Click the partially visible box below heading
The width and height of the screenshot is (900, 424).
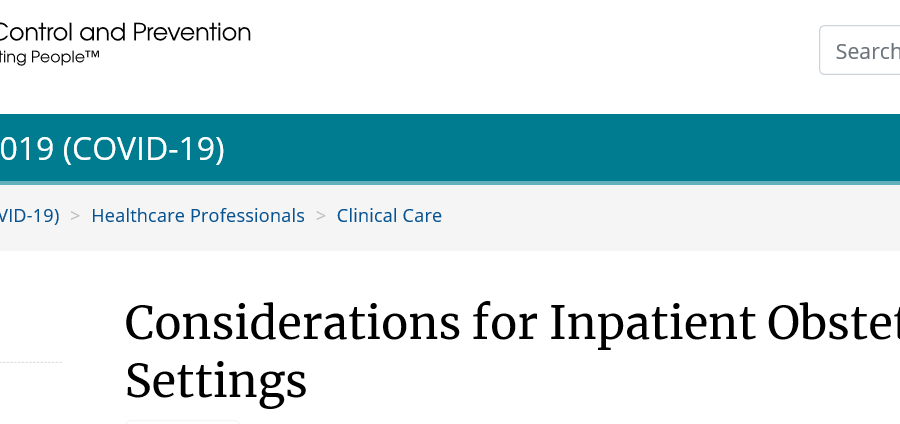tap(183, 422)
